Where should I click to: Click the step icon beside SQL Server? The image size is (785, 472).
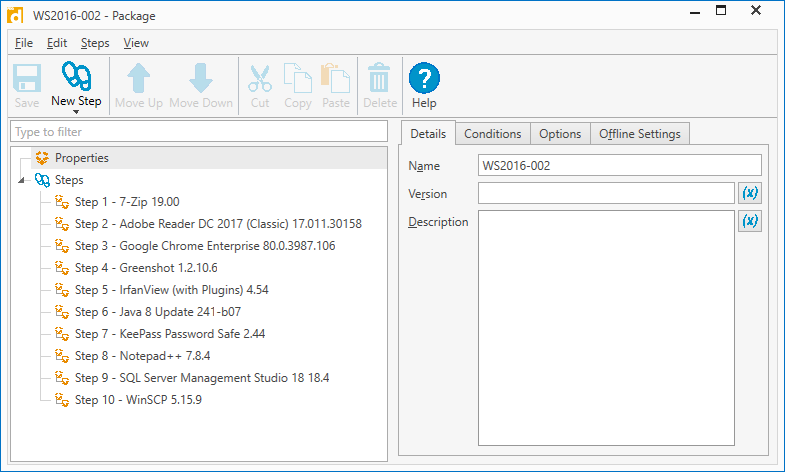click(62, 378)
